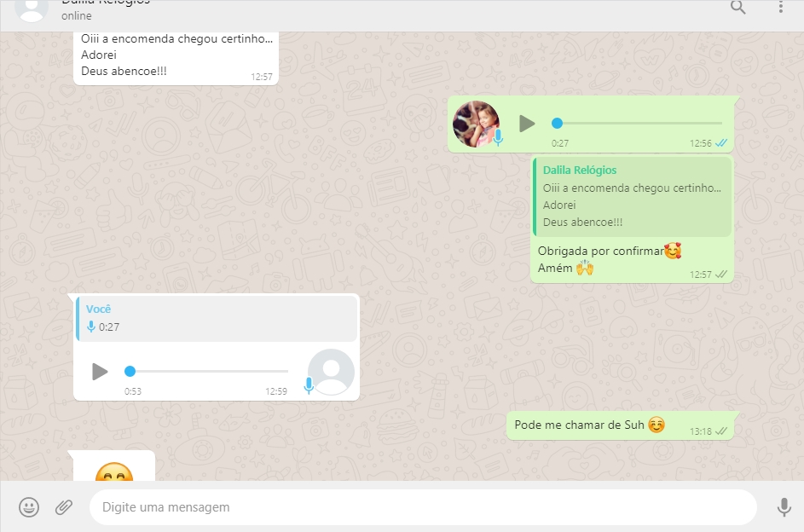This screenshot has height=532, width=804.
Task: Seek the sent 0:27 voice message slider
Action: [638, 123]
